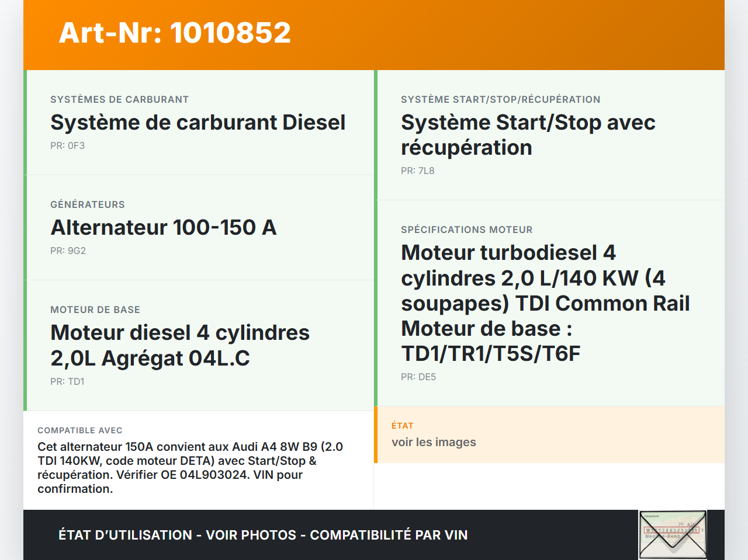This screenshot has height=560, width=748.
Task: Collapse the Moteur de Base card
Action: pyautogui.click(x=180, y=345)
